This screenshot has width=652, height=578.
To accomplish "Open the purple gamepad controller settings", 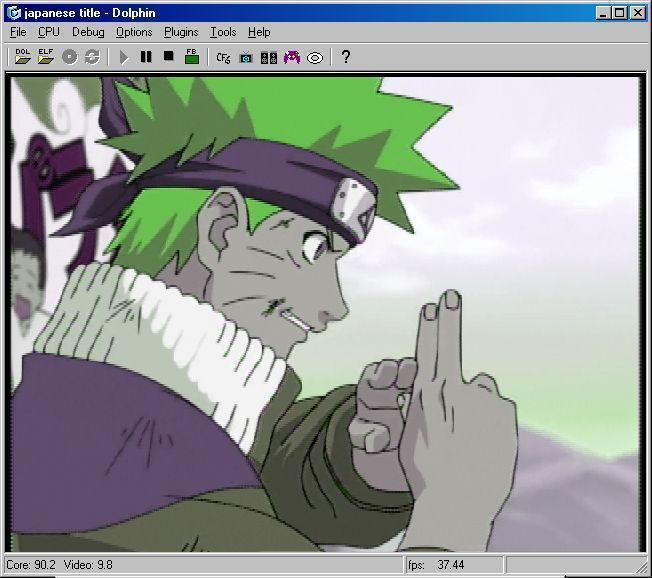I will point(292,57).
